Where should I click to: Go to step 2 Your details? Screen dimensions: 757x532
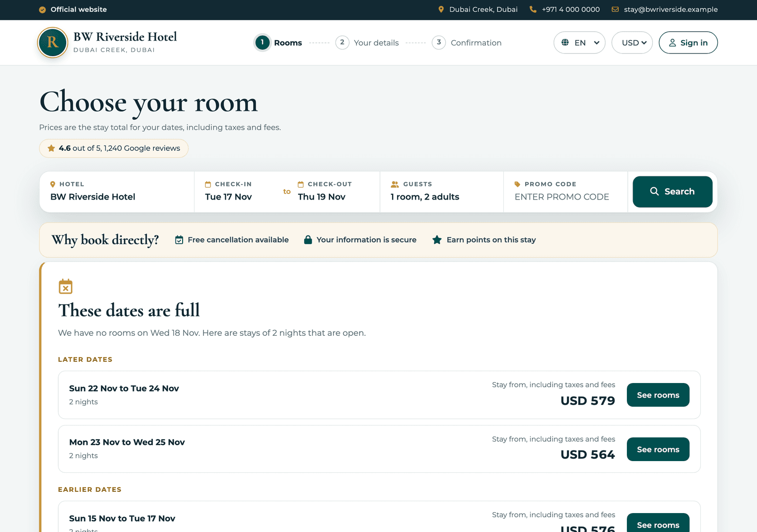pos(367,43)
